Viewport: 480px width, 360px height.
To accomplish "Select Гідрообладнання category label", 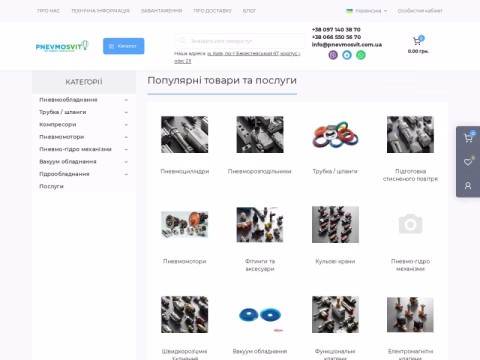I will click(x=64, y=174).
